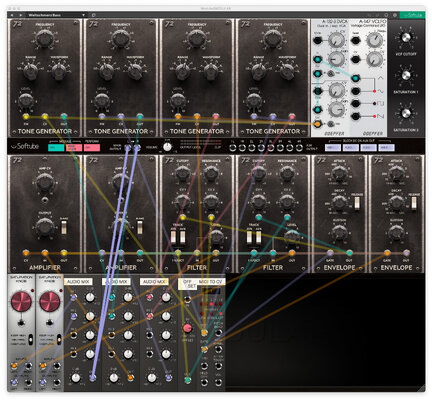Go to next preset arrow
This screenshot has height=400, width=432.
[x=21, y=15]
